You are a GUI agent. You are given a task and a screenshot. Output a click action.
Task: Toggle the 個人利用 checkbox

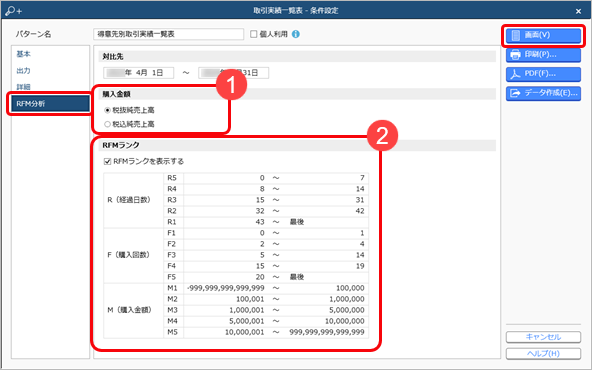click(254, 34)
